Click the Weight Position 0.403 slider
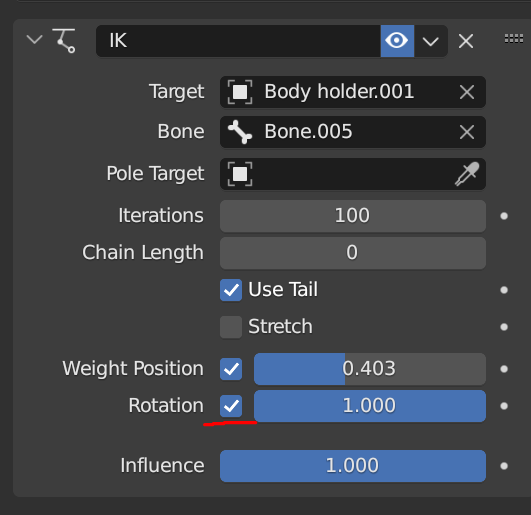The height and width of the screenshot is (515, 531). tap(370, 369)
